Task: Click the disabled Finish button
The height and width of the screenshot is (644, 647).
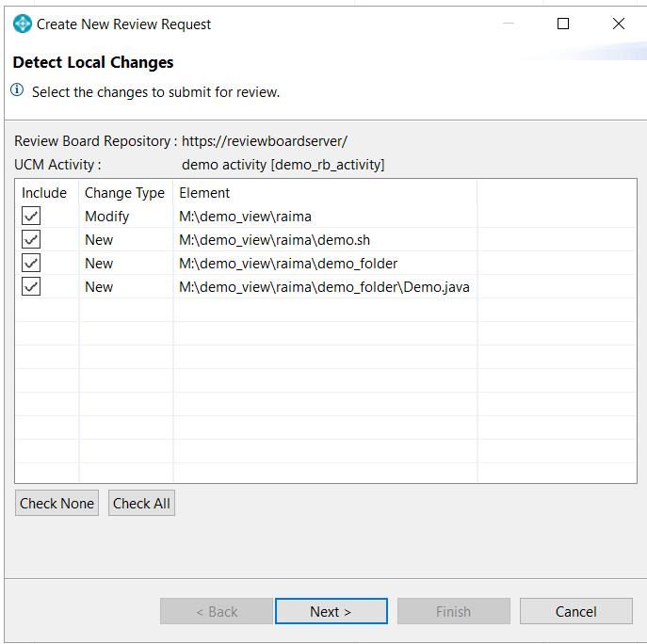Action: (454, 611)
